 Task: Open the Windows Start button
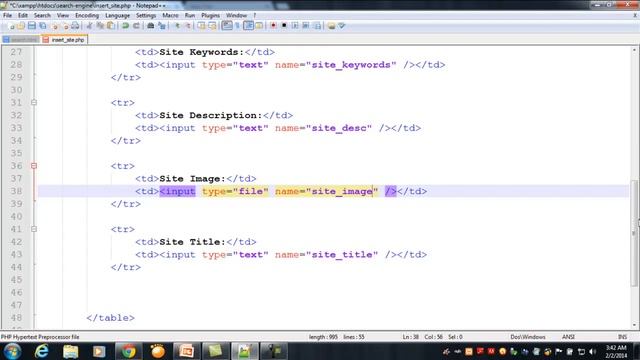click(12, 351)
